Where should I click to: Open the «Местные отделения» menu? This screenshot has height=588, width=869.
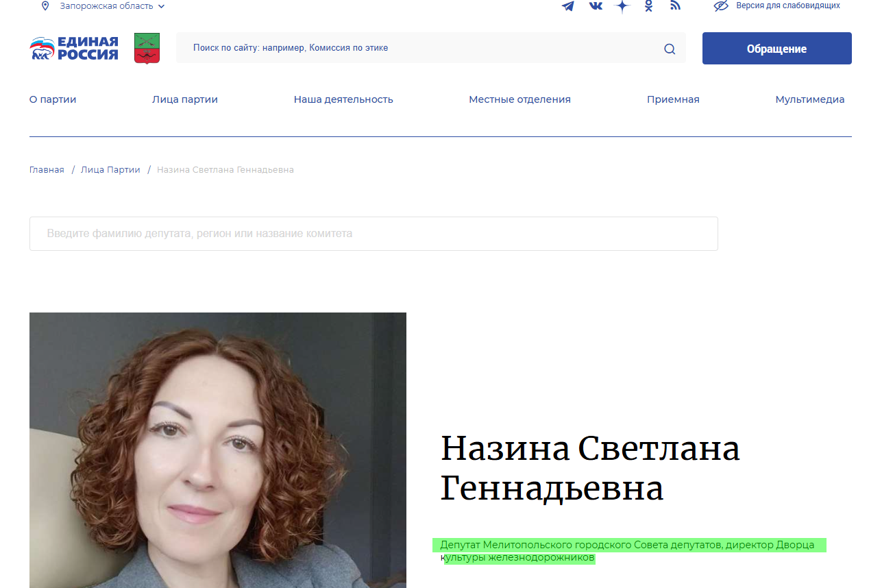(x=519, y=99)
